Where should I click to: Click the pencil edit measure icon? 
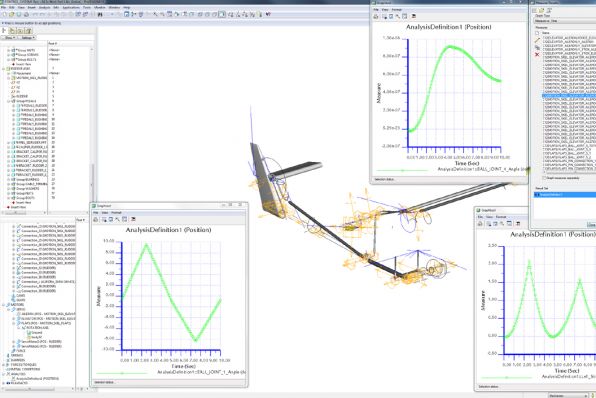[x=537, y=40]
